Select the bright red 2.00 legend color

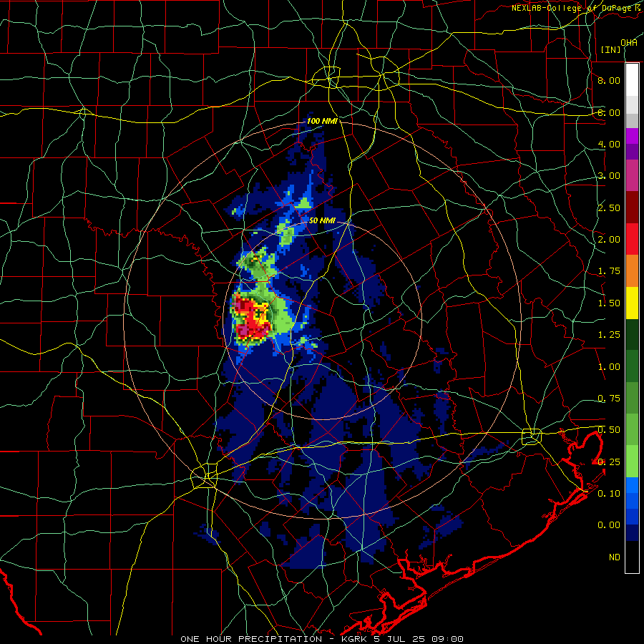[632, 239]
